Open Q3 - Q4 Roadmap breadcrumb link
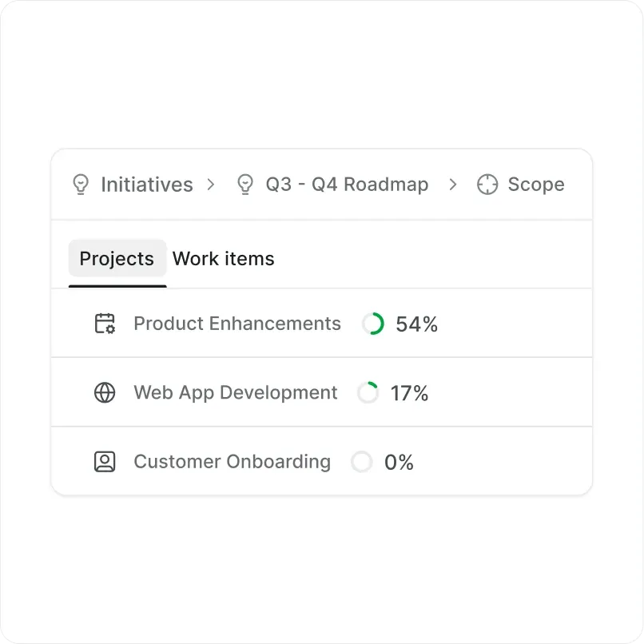This screenshot has width=644, height=644. (x=347, y=185)
